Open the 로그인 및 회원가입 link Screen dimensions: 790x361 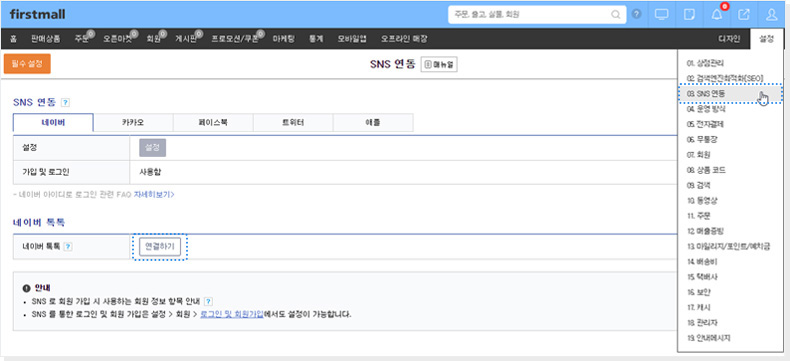tap(232, 314)
